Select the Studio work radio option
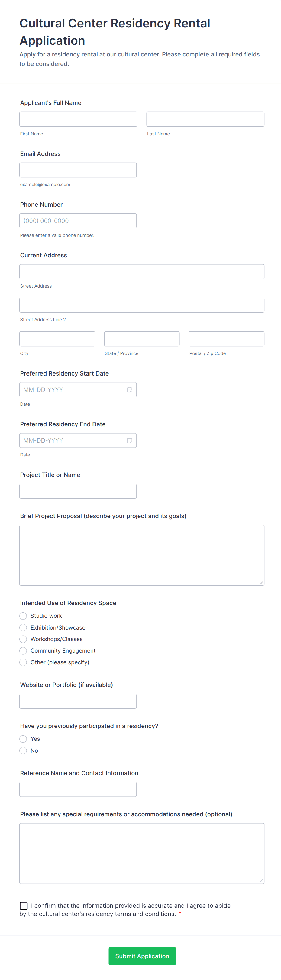This screenshot has width=281, height=980. click(23, 616)
